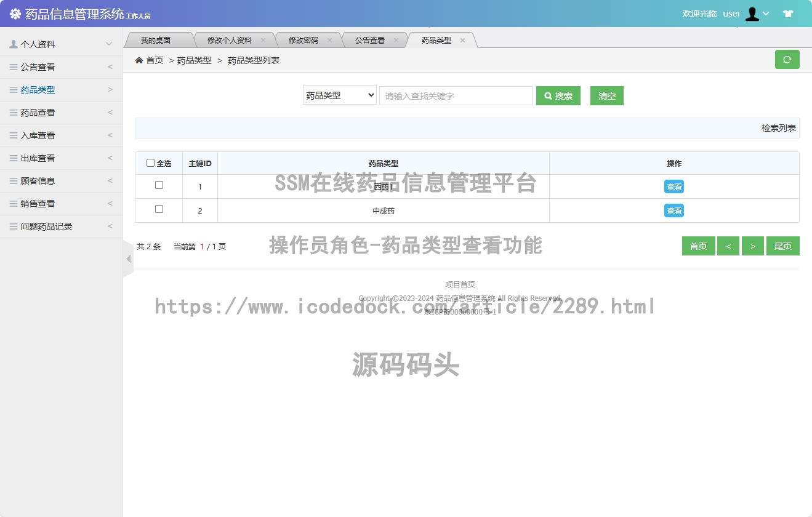Image resolution: width=812 pixels, height=517 pixels.
Task: Expand the 出库查看 sidebar menu
Action: click(110, 158)
